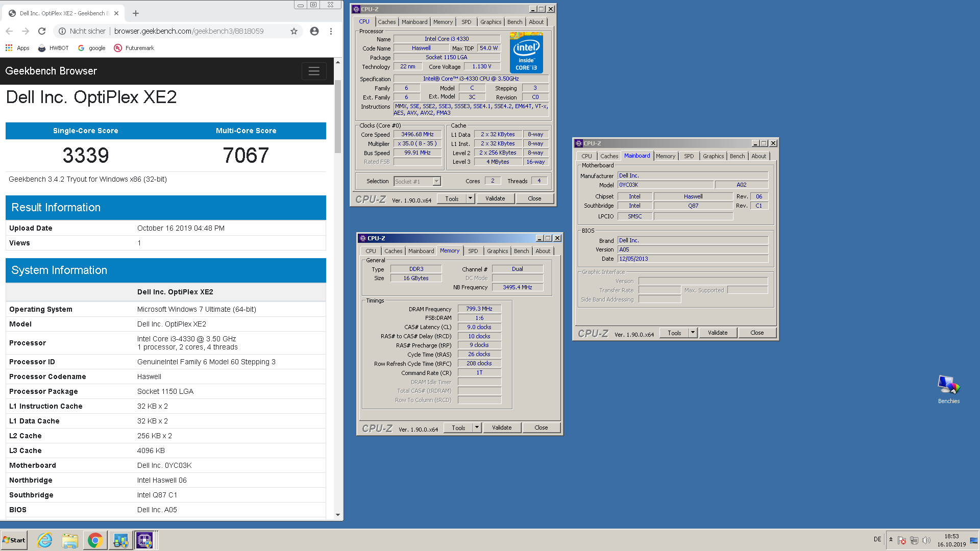Open Chrome profile account icon

tap(314, 31)
